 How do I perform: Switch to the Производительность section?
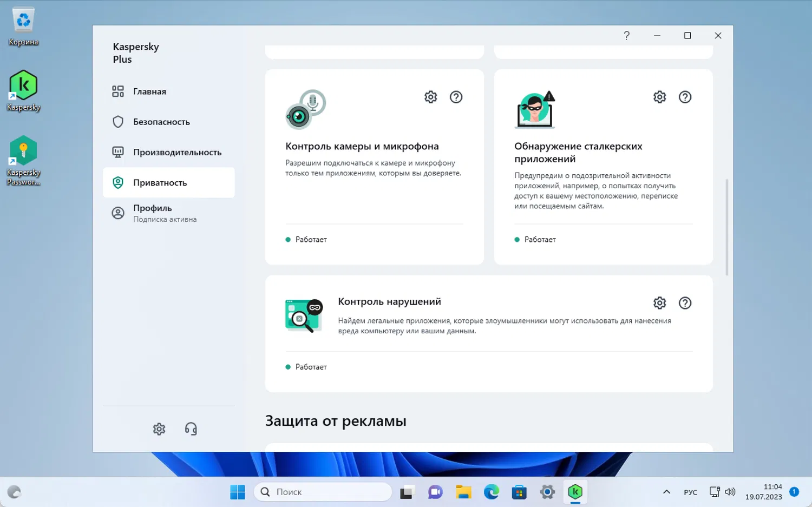(x=169, y=152)
